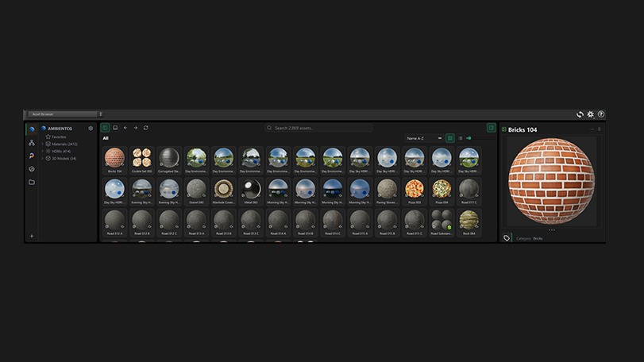The width and height of the screenshot is (644, 362).
Task: Open the Name A-Z sort dropdown
Action: [424, 138]
